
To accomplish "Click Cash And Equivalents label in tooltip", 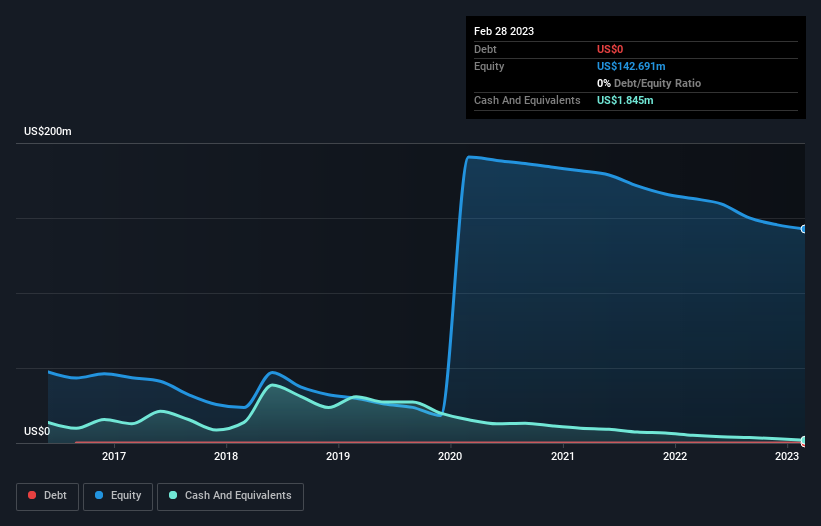I will (x=527, y=100).
